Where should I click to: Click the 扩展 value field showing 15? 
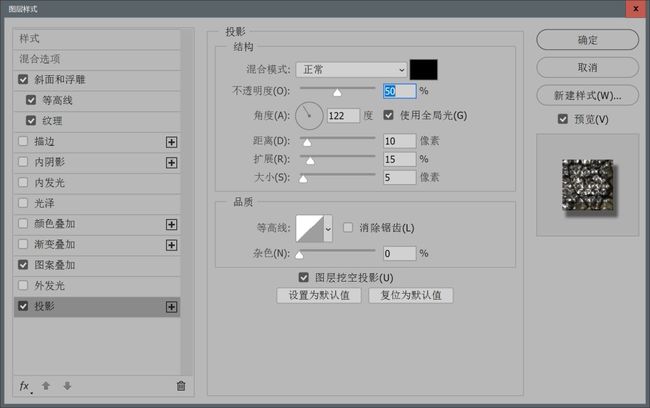(x=400, y=159)
